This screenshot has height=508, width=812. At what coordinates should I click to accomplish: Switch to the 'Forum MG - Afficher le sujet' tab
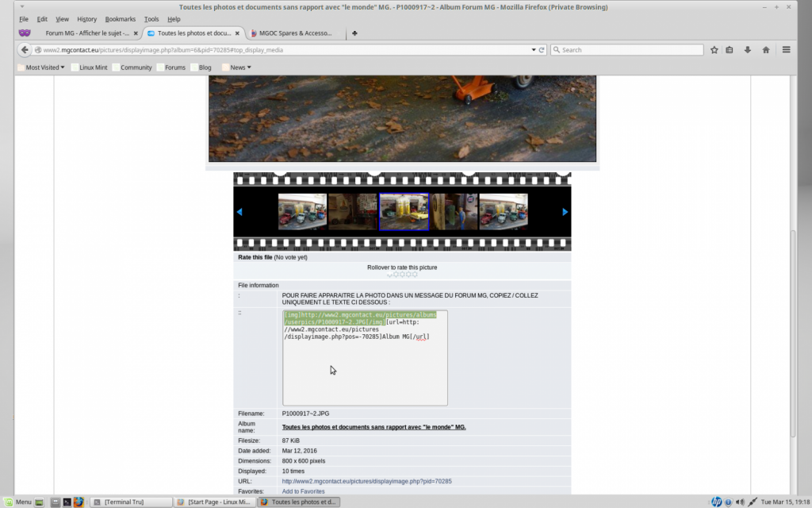87,33
